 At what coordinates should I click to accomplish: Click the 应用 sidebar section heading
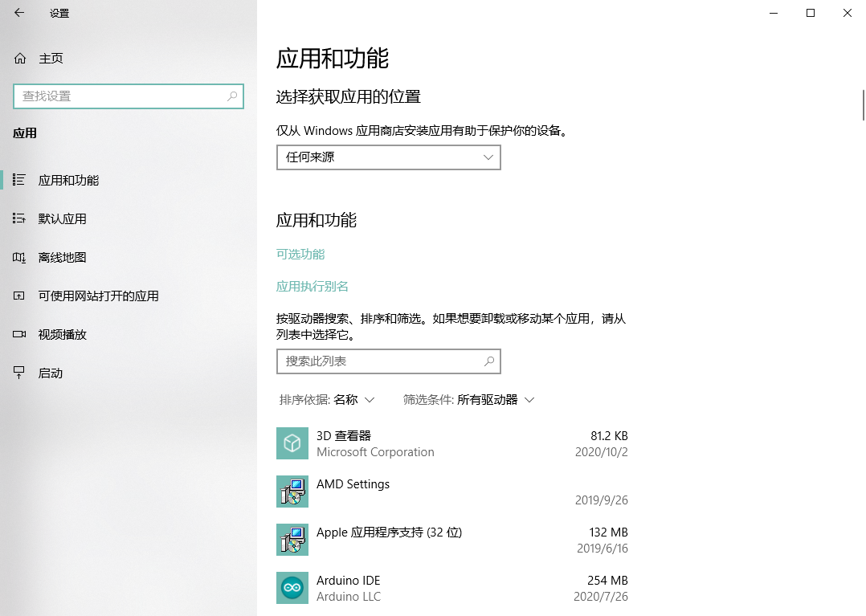25,133
